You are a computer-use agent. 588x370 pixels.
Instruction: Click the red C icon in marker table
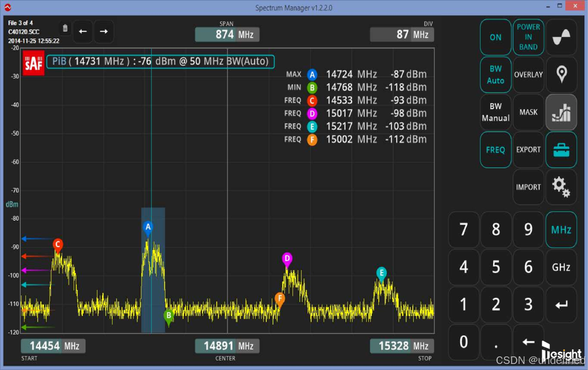point(312,101)
